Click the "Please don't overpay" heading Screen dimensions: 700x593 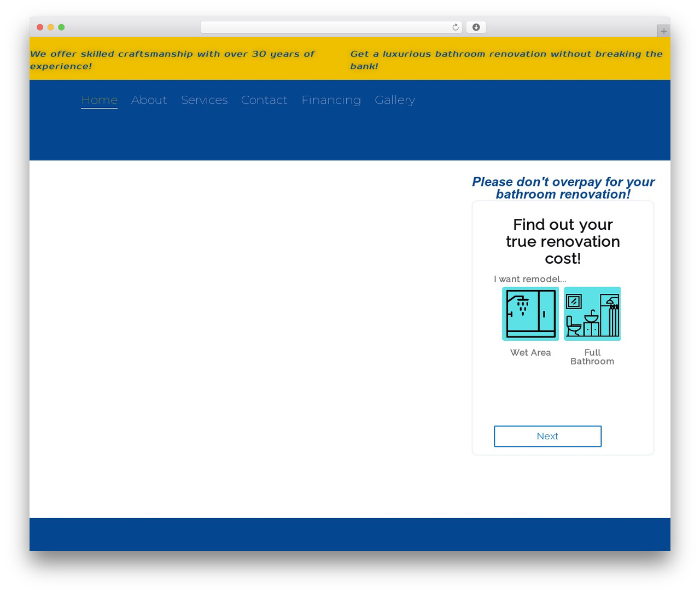click(x=563, y=188)
